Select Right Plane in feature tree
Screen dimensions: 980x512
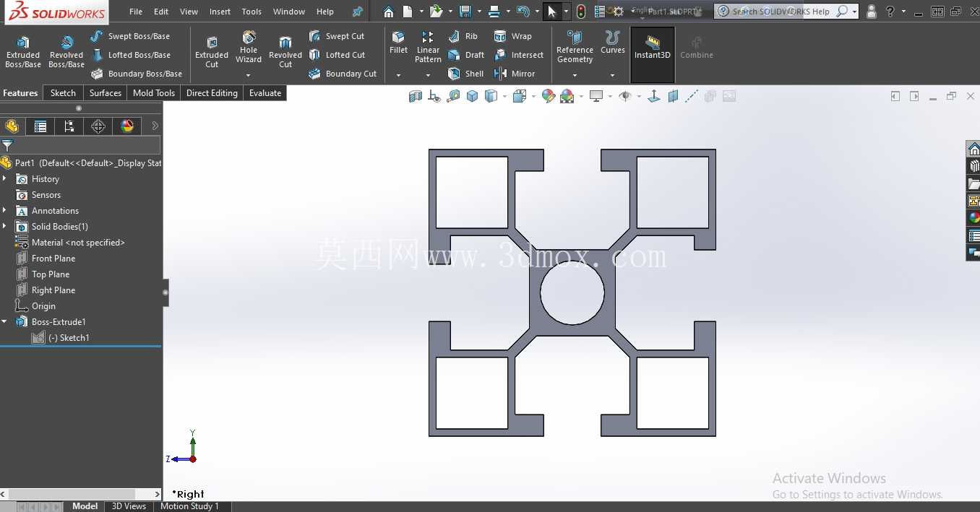(x=46, y=290)
